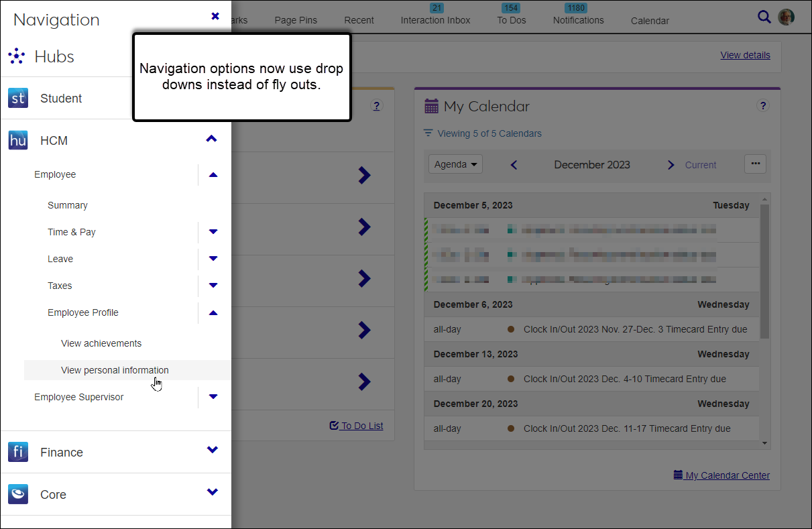Collapse the HCM hub section

(212, 139)
